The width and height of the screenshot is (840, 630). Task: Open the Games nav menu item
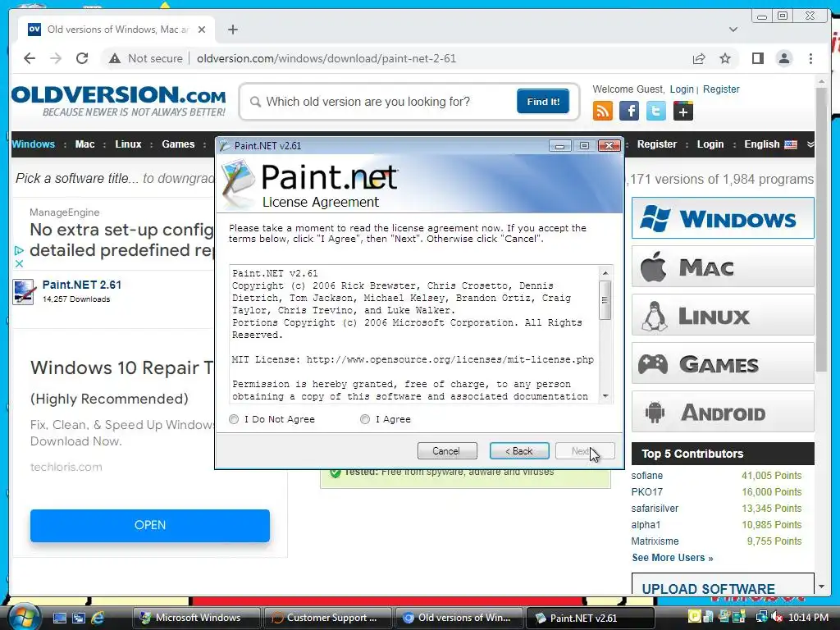(x=178, y=144)
